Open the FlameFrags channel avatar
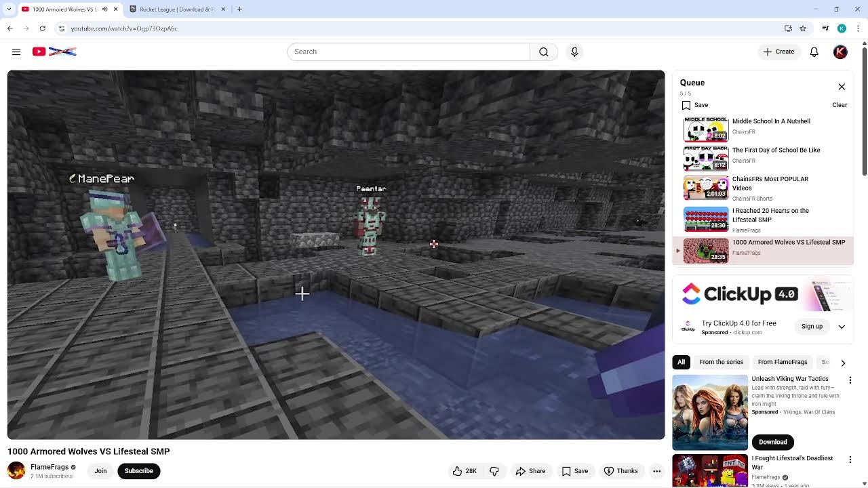The height and width of the screenshot is (488, 868). 16,470
